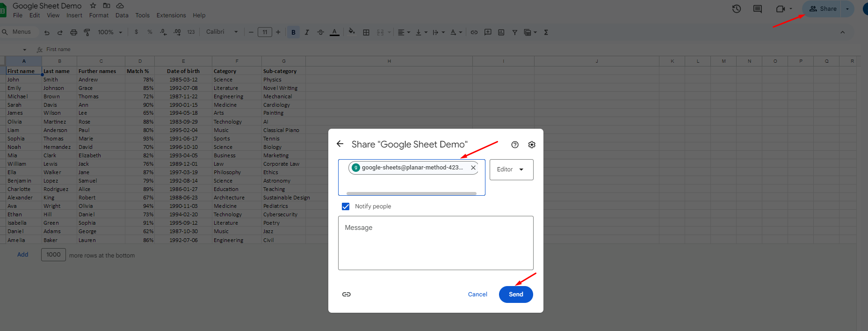Open the text wrapping dropdown
The height and width of the screenshot is (331, 868).
(x=439, y=32)
